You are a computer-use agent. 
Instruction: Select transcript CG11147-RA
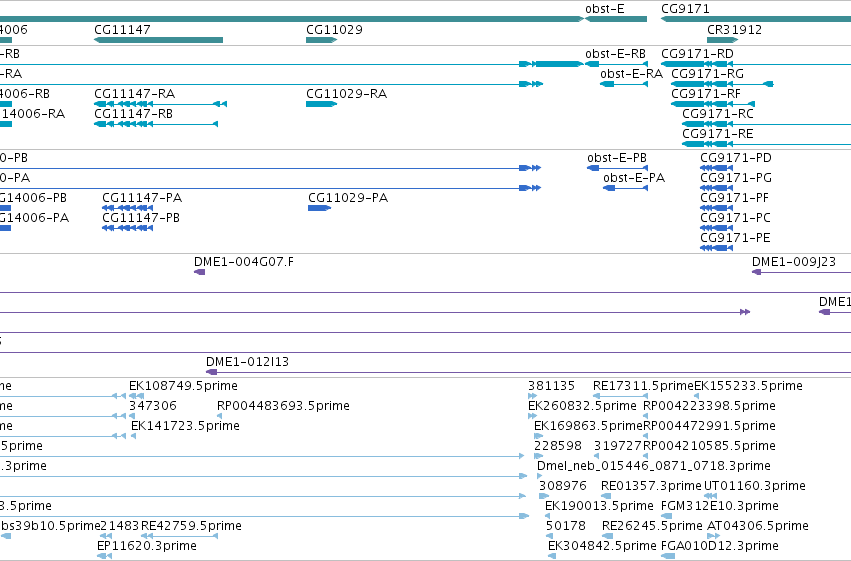tap(135, 94)
